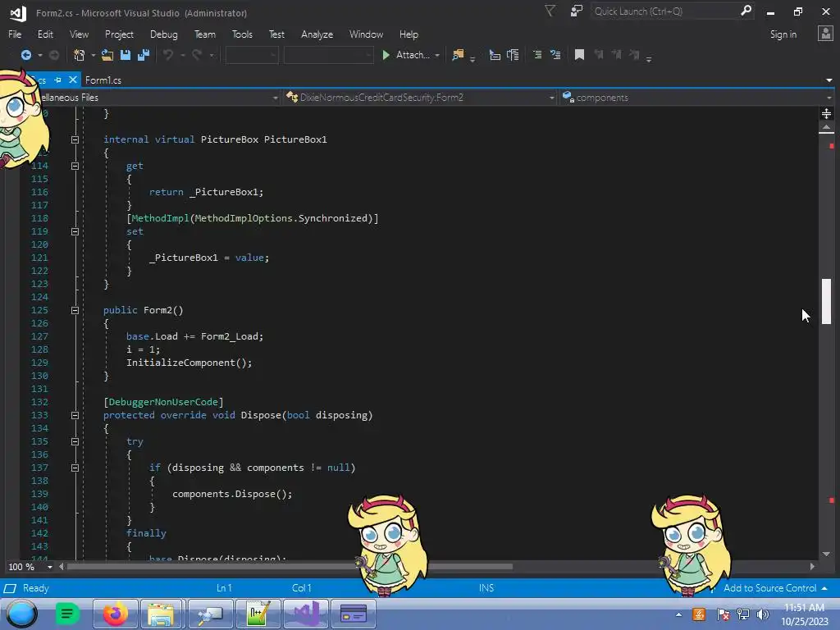This screenshot has height=630, width=840.
Task: Close the active Form2.cs tab
Action: pyautogui.click(x=73, y=80)
